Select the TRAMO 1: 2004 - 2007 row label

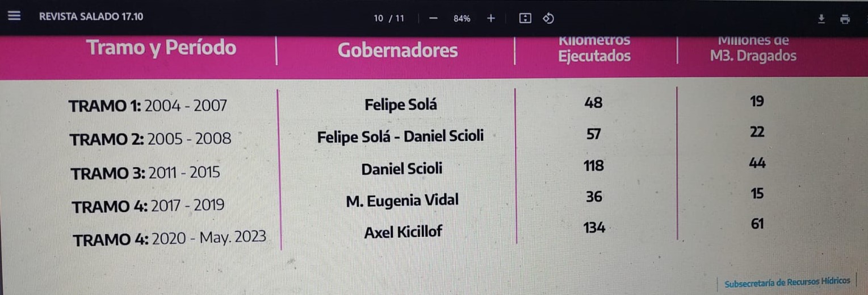(x=148, y=106)
